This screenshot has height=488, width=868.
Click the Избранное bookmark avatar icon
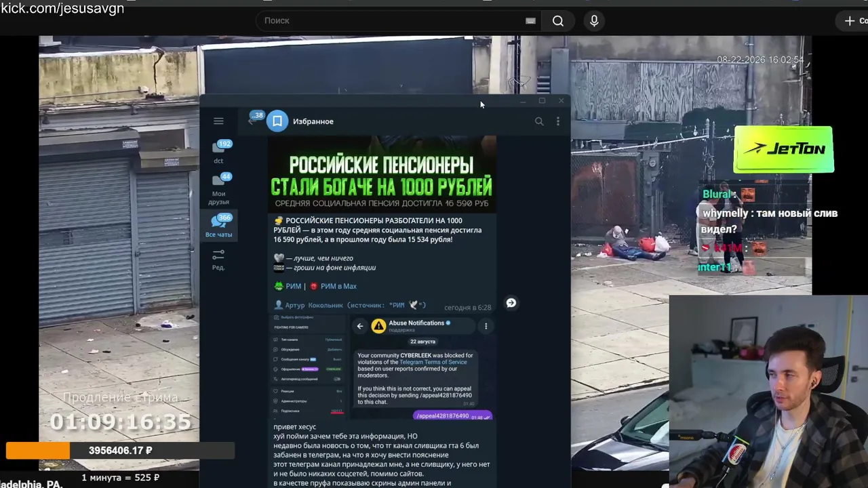pyautogui.click(x=277, y=121)
